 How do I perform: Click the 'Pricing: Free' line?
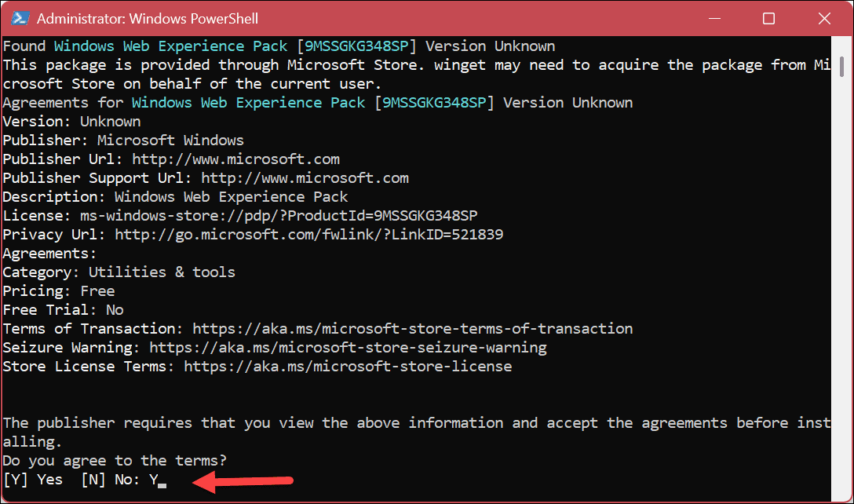tap(59, 291)
